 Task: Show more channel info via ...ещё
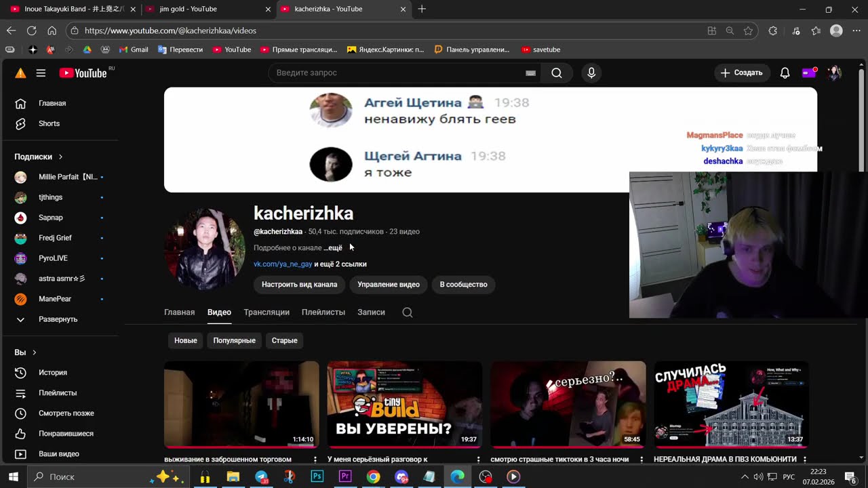tap(333, 248)
